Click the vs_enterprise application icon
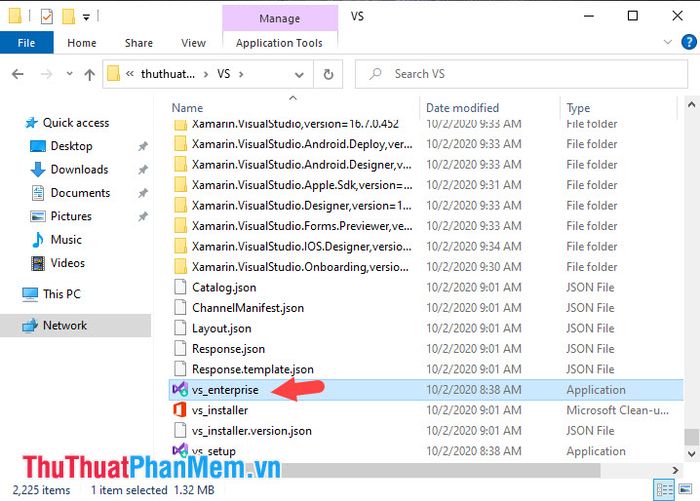This screenshot has height=501, width=700. coord(180,389)
